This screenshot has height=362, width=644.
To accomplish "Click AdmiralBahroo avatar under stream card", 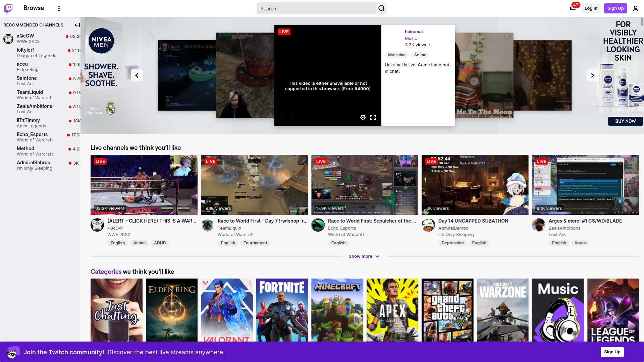I will 428,225.
